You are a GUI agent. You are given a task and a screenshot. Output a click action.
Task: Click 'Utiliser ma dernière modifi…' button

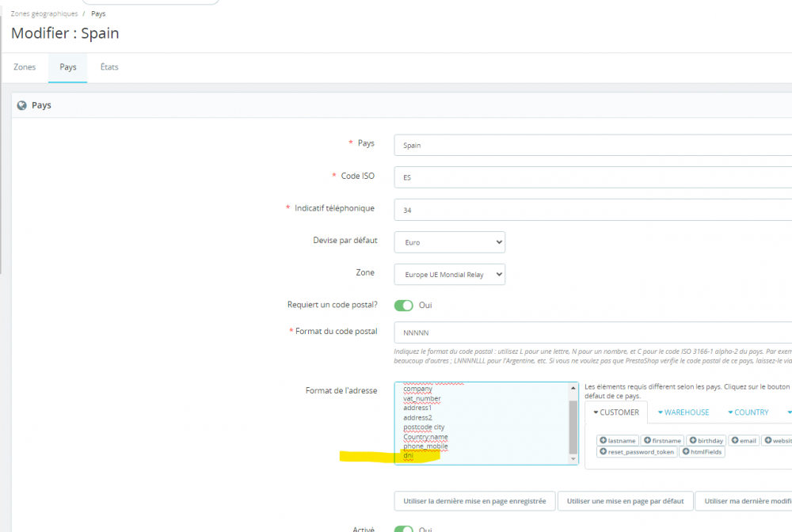pyautogui.click(x=744, y=501)
